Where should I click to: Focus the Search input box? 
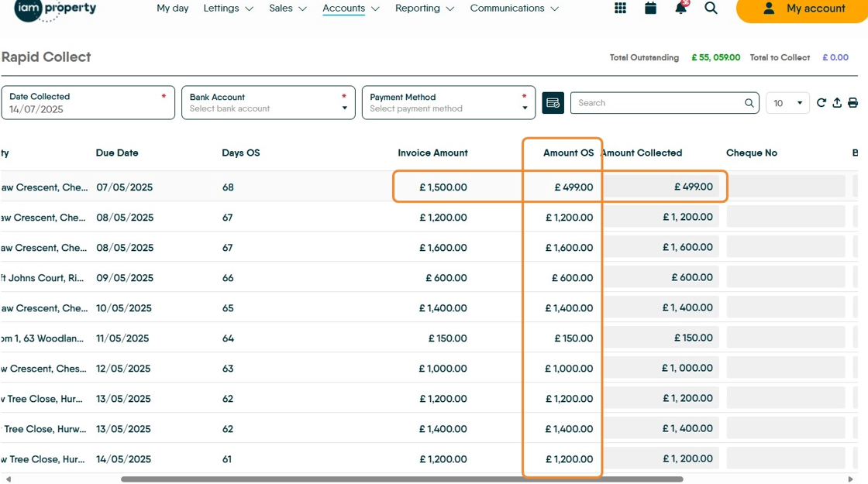coord(659,103)
